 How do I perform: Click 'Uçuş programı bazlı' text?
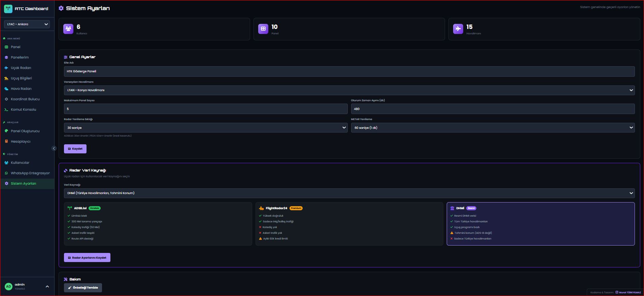[x=467, y=227]
